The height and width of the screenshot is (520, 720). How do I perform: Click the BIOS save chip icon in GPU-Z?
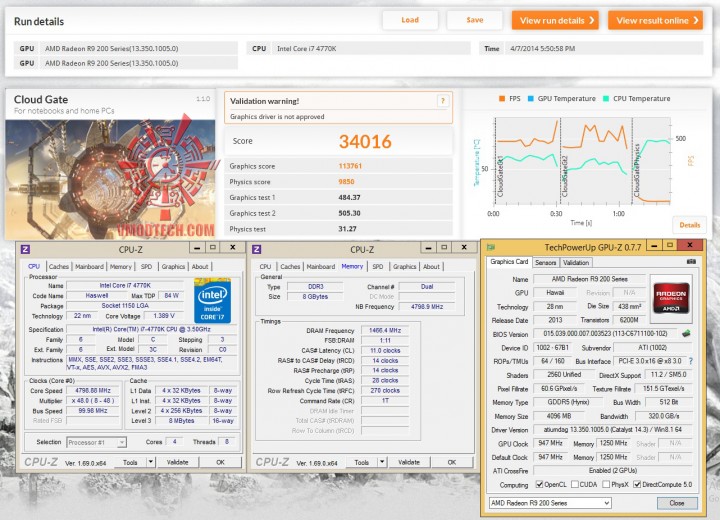pos(686,333)
